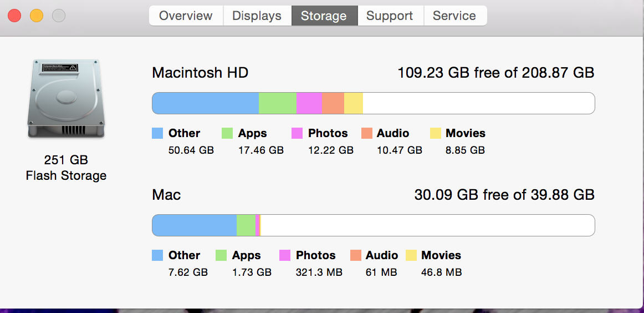Open the Displays tab
The height and width of the screenshot is (313, 644).
click(x=257, y=16)
